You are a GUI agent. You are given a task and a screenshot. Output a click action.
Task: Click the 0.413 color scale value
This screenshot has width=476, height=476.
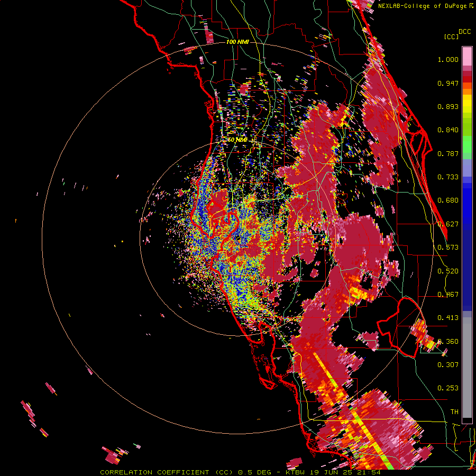pyautogui.click(x=448, y=318)
